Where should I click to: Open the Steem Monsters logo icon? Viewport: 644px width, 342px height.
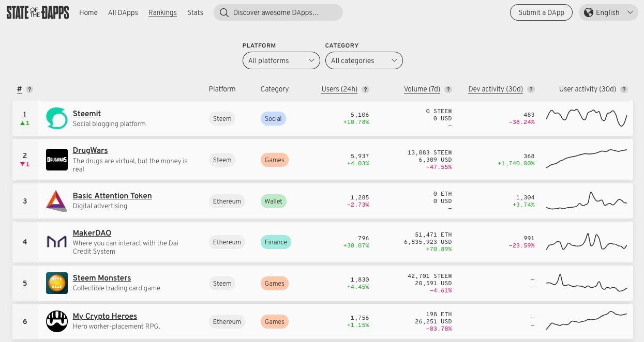click(57, 283)
